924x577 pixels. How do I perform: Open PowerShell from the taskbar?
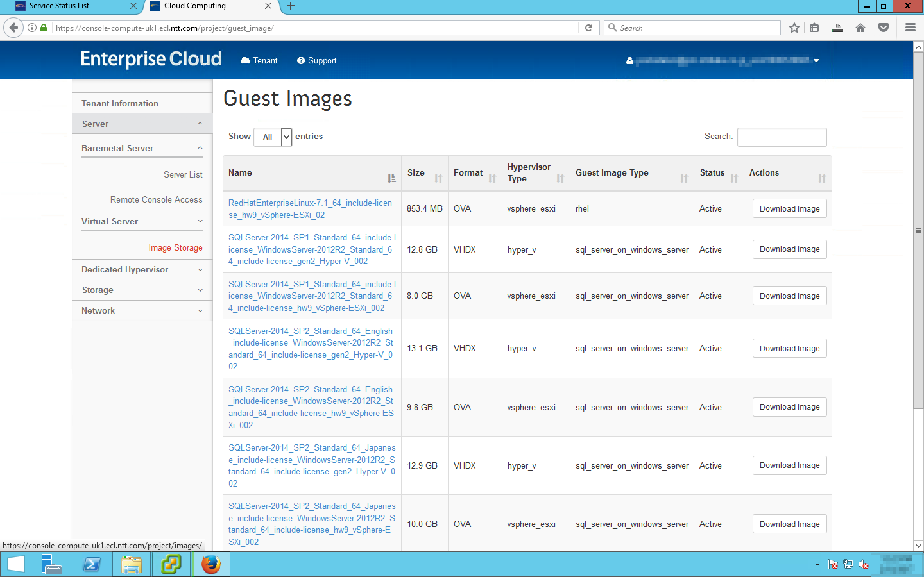pos(92,564)
